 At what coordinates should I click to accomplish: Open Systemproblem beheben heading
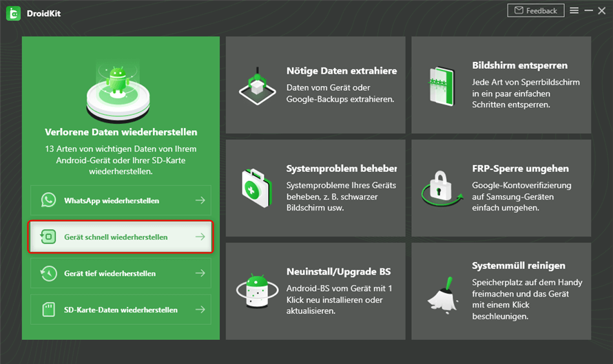click(x=342, y=169)
